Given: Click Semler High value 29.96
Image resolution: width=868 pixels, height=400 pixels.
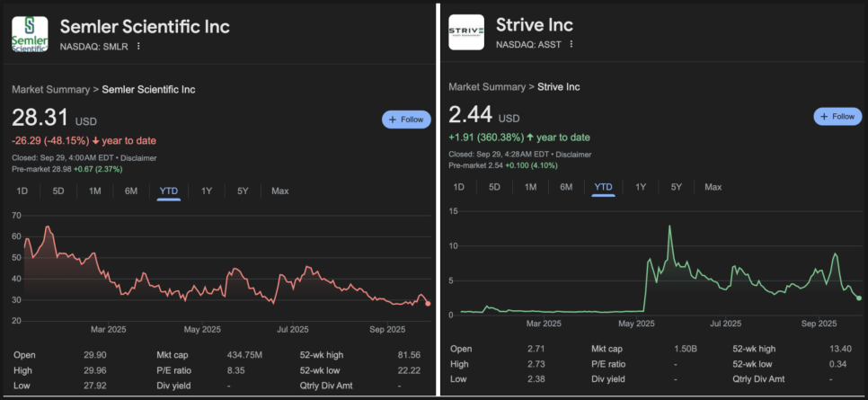Looking at the screenshot, I should click(96, 370).
